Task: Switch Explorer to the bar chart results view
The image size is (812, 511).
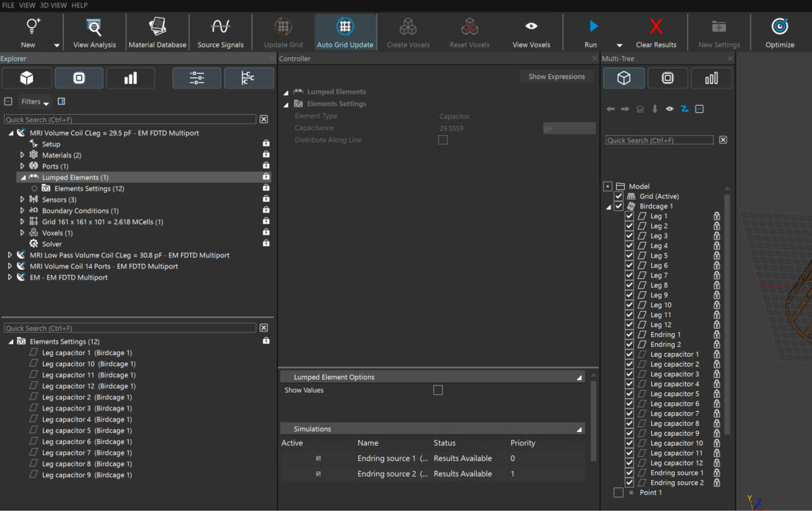Action: (x=130, y=78)
